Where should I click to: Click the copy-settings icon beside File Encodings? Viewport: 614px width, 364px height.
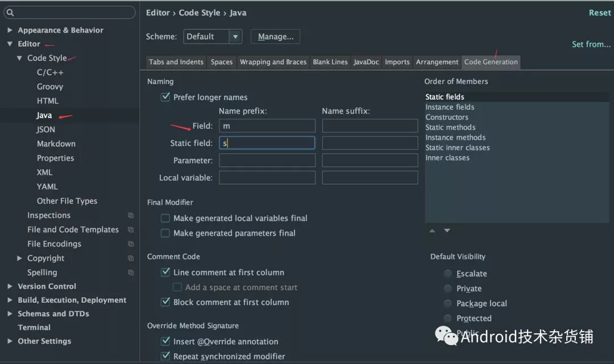point(131,244)
